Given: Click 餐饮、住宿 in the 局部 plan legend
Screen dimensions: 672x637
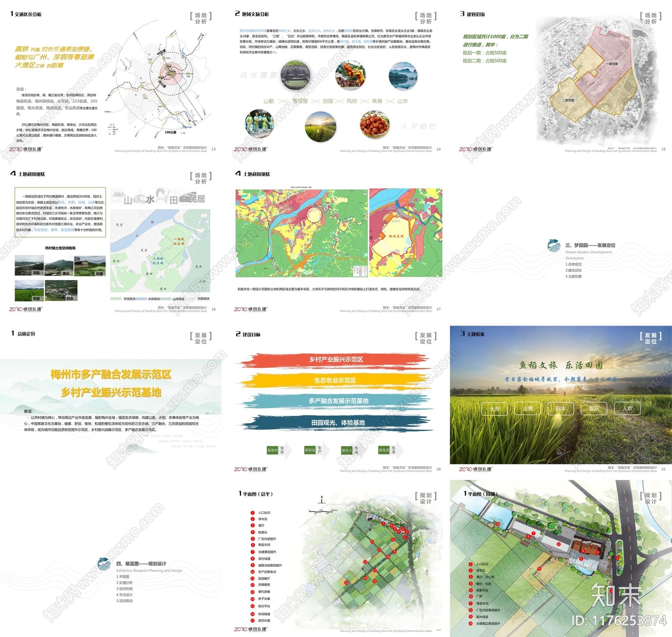Looking at the screenshot, I should click(x=483, y=584).
